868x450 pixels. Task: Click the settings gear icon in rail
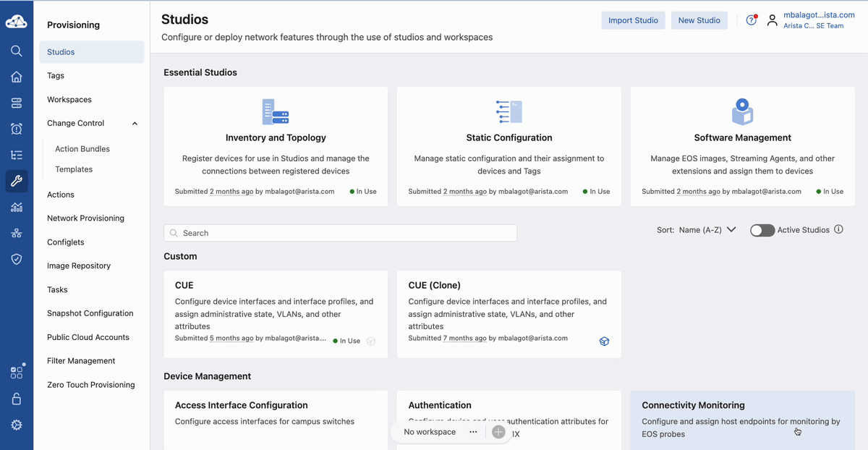point(16,425)
